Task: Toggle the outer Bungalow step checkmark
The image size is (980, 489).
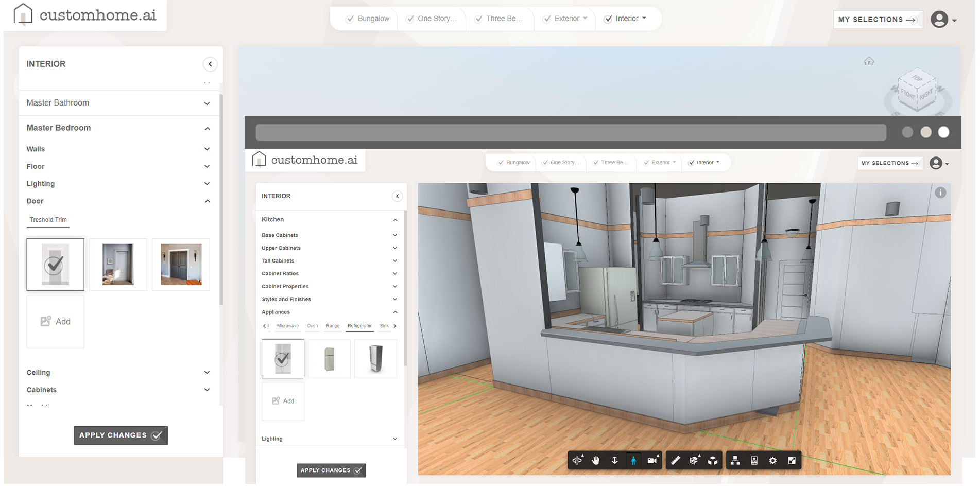Action: 350,19
